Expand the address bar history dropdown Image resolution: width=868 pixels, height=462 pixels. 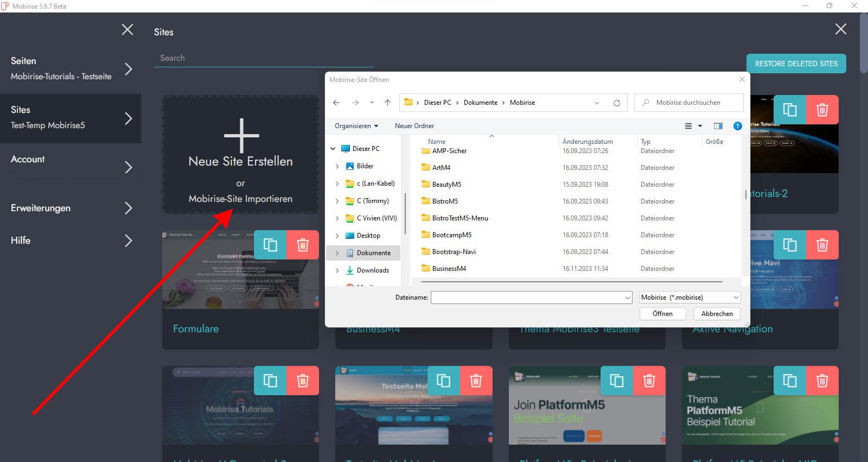[597, 103]
